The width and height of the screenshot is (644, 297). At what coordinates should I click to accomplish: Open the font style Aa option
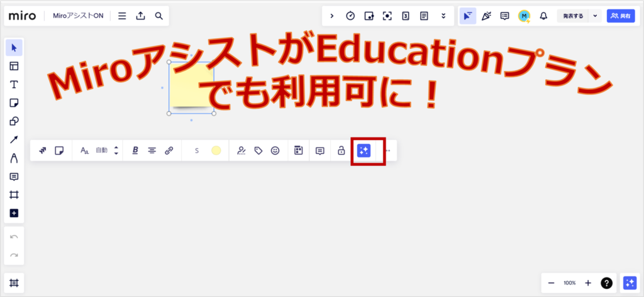[85, 151]
